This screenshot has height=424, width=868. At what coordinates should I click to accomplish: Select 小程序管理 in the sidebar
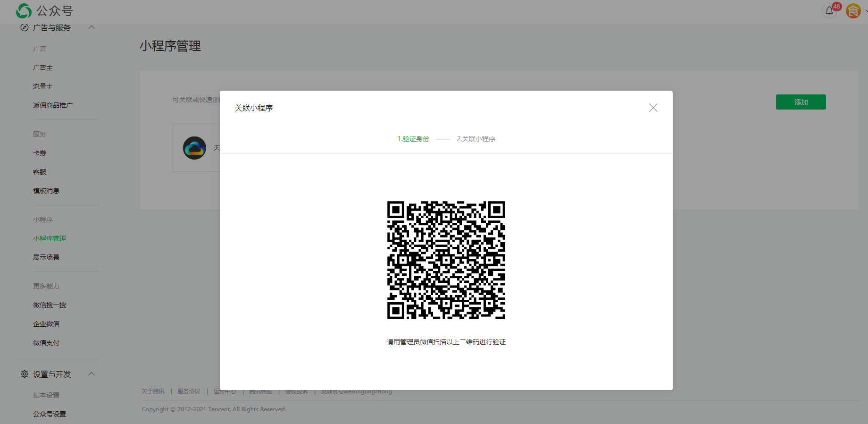coord(50,238)
